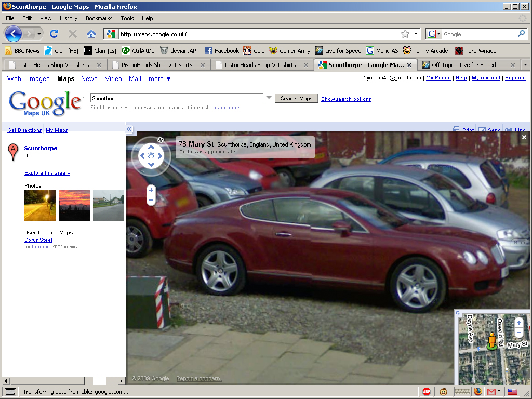Pan Street View up with the arrow
Viewport: 532px width, 399px height.
click(151, 147)
